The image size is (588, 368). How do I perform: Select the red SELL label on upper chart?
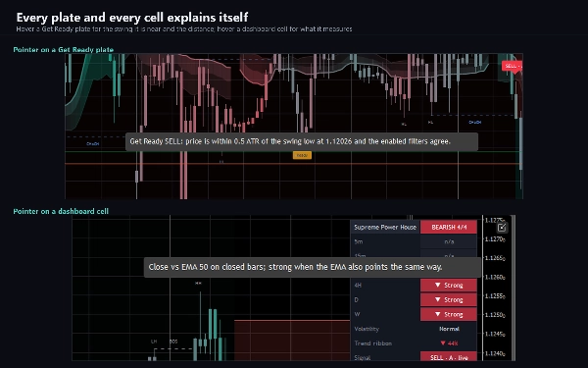click(x=512, y=66)
